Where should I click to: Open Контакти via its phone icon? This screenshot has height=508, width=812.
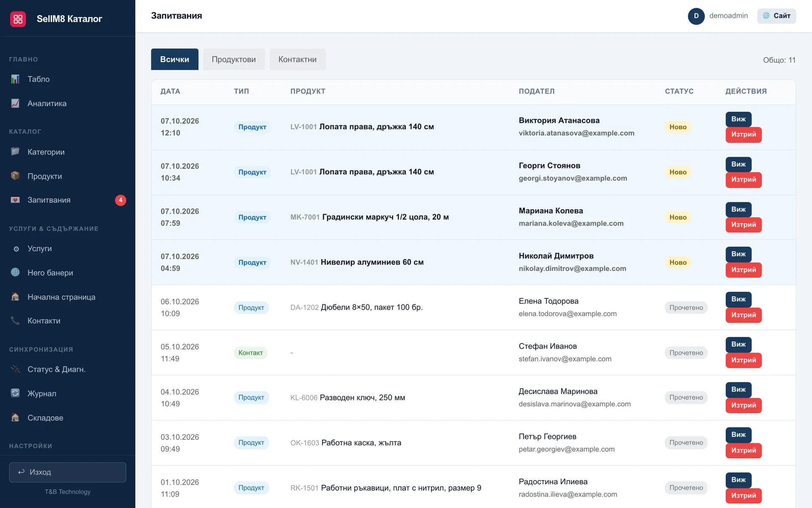pos(15,321)
